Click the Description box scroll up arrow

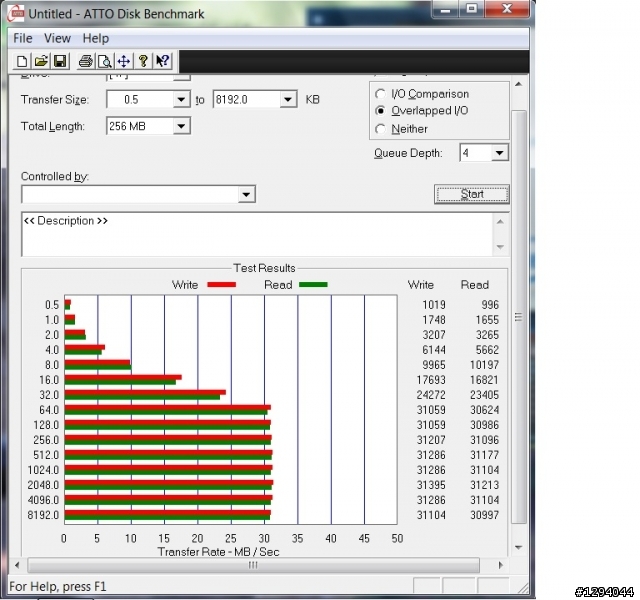pyautogui.click(x=500, y=221)
